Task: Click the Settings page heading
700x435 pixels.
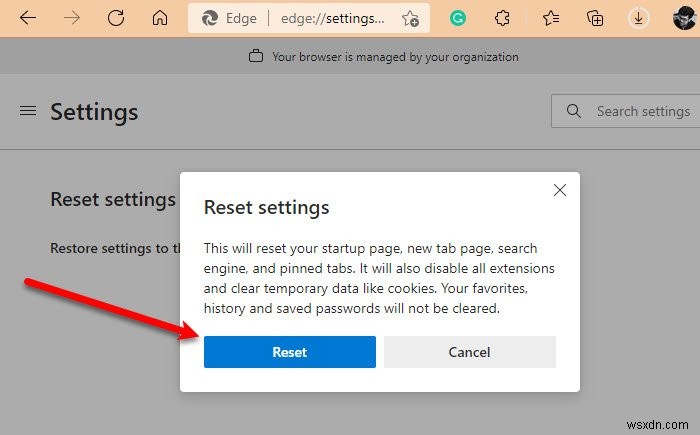Action: click(94, 111)
